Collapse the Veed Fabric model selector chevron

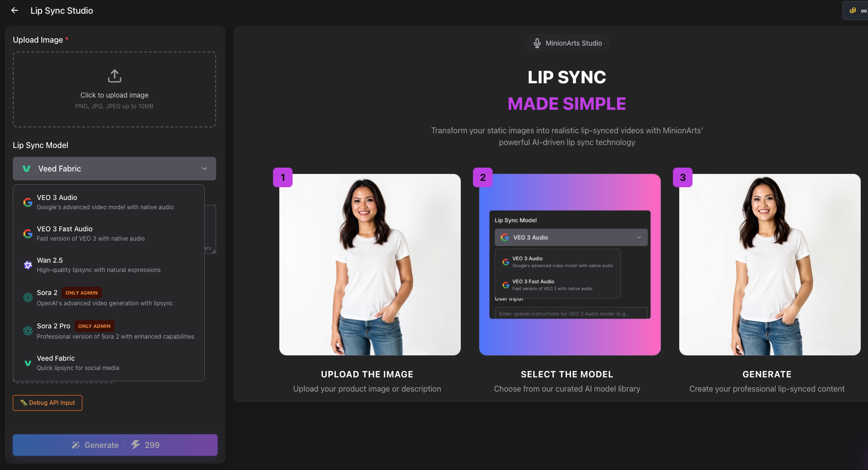(204, 169)
